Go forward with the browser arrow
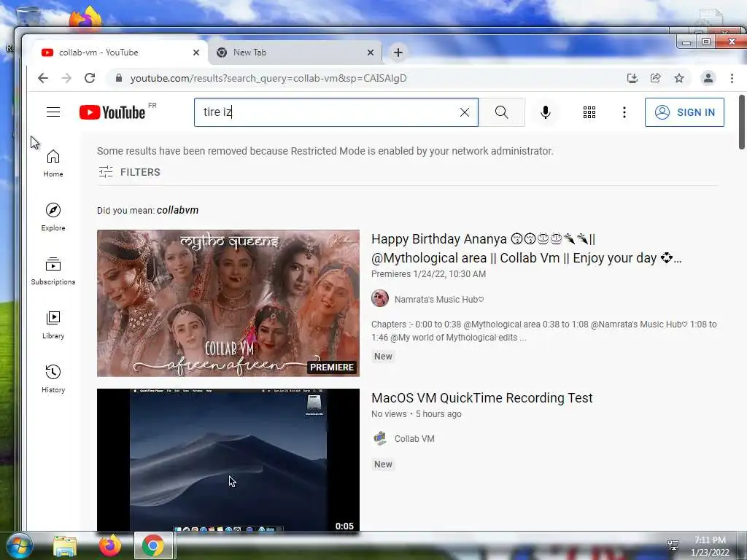Image resolution: width=747 pixels, height=560 pixels. coord(66,78)
